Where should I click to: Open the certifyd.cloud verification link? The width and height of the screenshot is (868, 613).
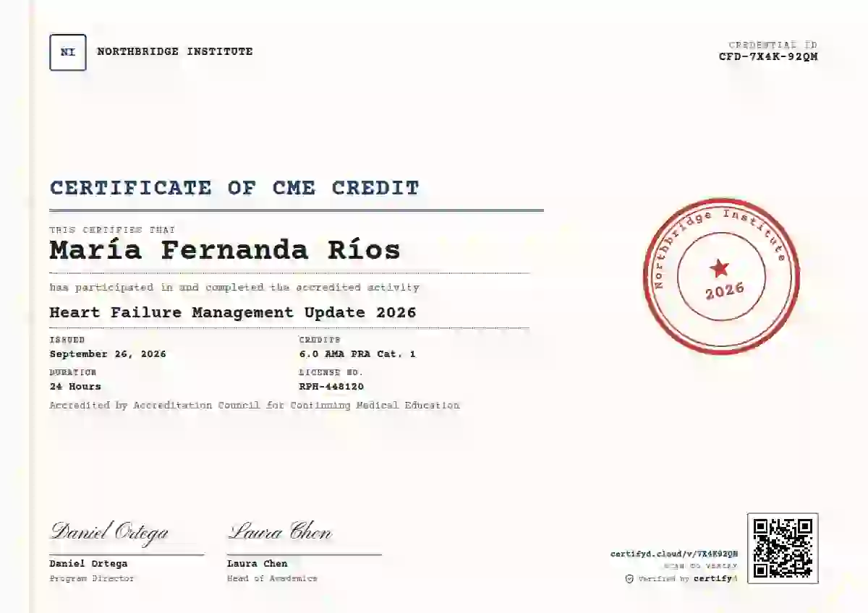674,554
